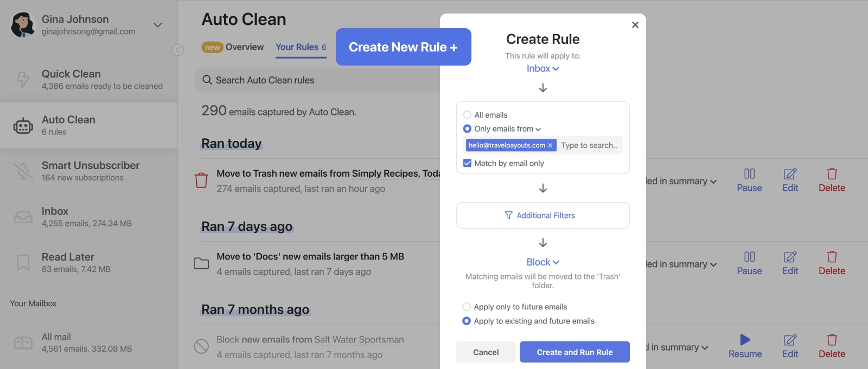Edit the 'Docs' larger than 5 MB rule
868x369 pixels.
click(790, 263)
